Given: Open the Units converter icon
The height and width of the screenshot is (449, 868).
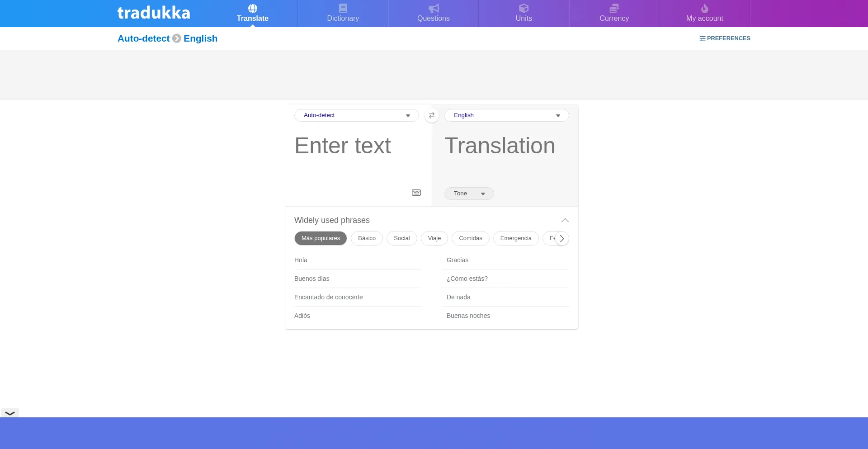Looking at the screenshot, I should 524,8.
